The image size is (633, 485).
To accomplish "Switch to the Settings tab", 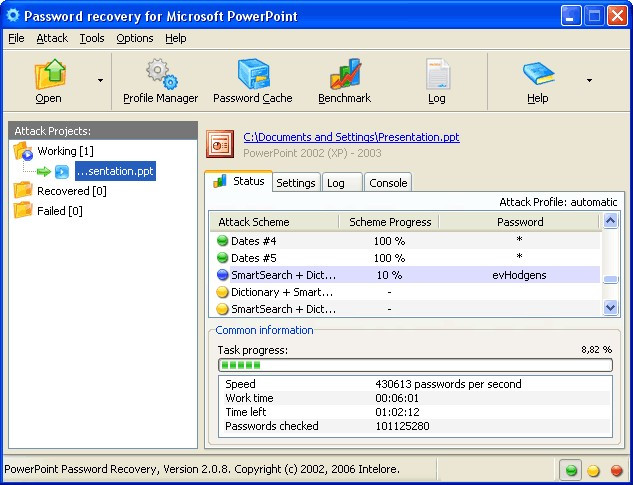I will [x=296, y=183].
